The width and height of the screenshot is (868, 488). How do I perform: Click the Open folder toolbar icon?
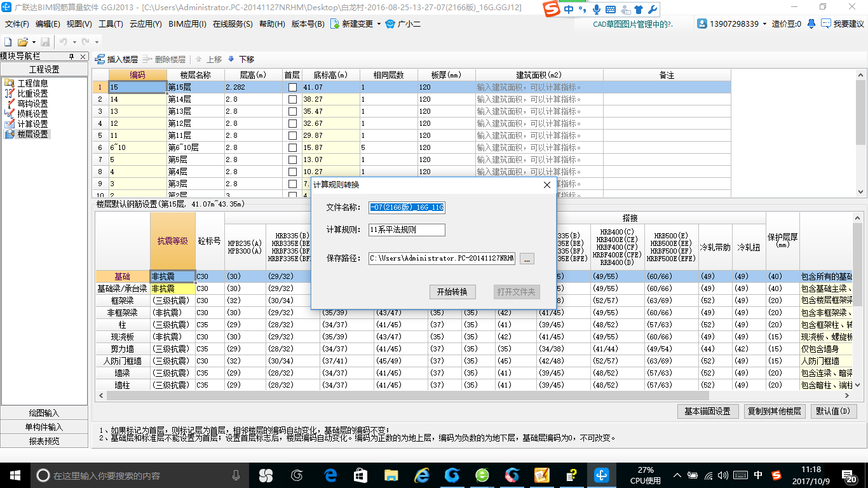22,41
